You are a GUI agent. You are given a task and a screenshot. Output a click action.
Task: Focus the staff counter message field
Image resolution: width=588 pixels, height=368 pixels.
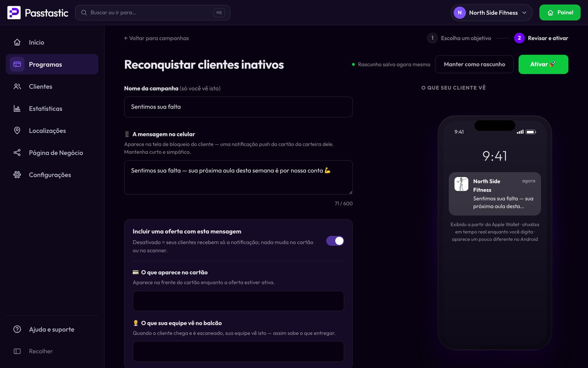click(x=238, y=351)
